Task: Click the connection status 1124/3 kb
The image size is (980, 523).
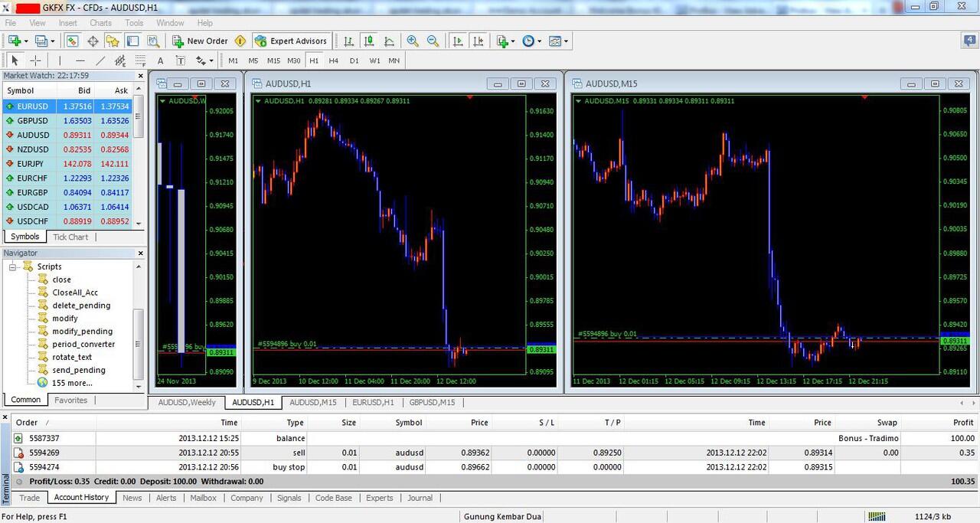Action: [933, 516]
